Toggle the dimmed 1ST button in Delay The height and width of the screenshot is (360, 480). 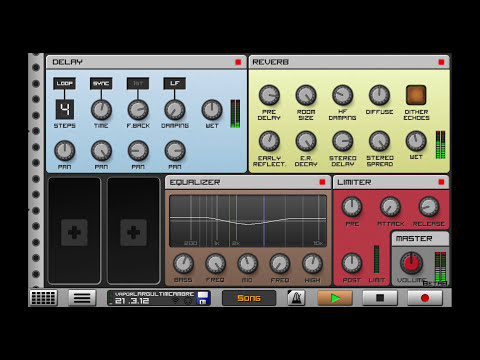tap(138, 83)
